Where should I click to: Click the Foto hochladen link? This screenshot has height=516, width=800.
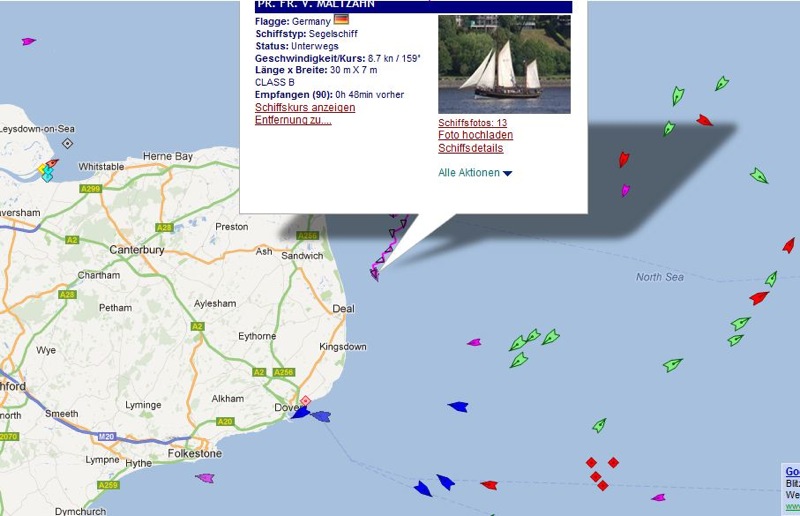tap(475, 135)
